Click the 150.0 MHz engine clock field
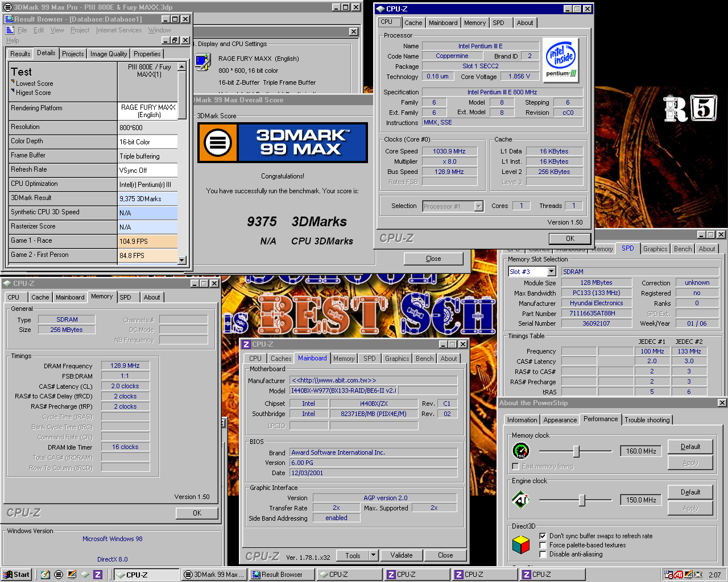The height and width of the screenshot is (582, 728). (641, 500)
